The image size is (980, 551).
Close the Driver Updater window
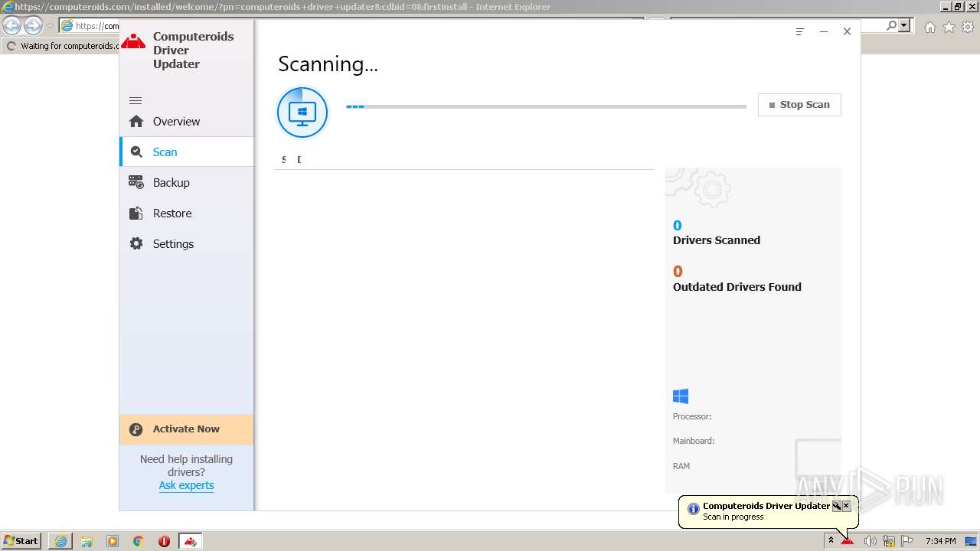pos(847,31)
